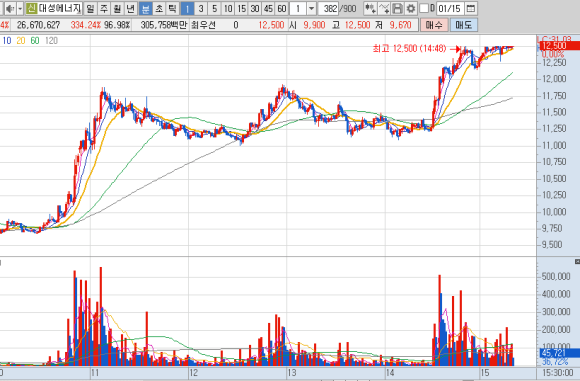Click the 334.24% value

[x=85, y=25]
